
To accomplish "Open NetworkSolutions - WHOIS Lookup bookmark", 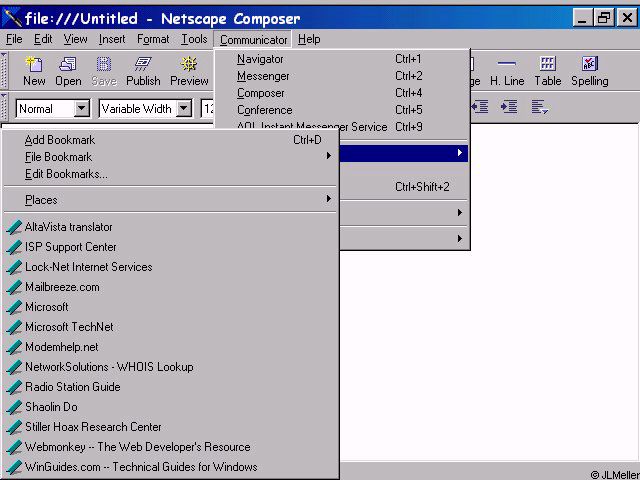I will (x=170, y=367).
